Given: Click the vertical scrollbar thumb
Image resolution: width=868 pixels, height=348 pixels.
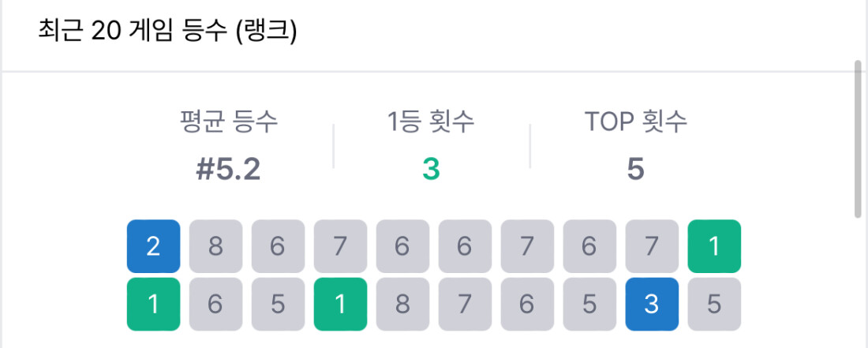Looking at the screenshot, I should (x=859, y=138).
